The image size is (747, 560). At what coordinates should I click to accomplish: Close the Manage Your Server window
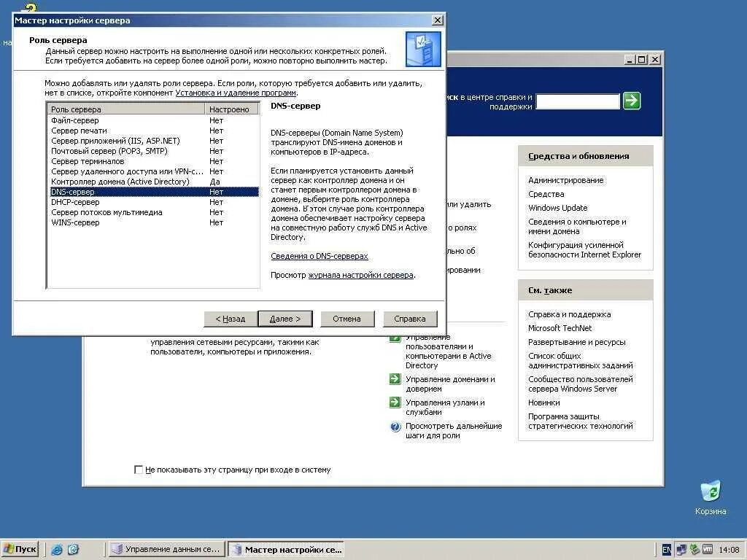655,60
